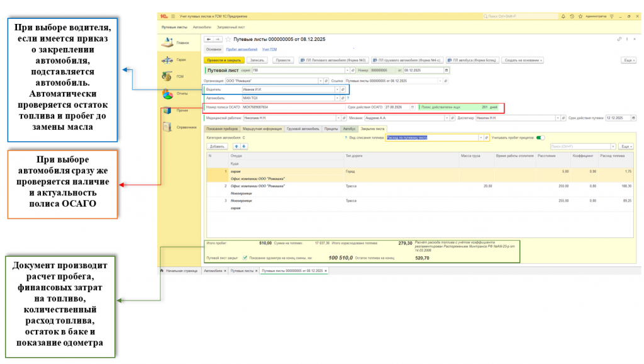This screenshot has height=364, width=644.
Task: Click the ГСМ fuel section icon
Action: pyautogui.click(x=168, y=77)
